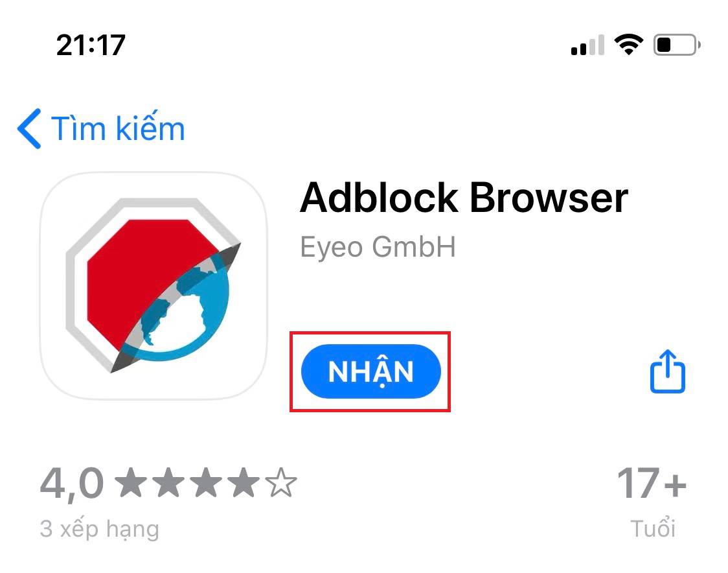Open the share sheet icon
Viewport: 728px width, 573px height.
[x=668, y=371]
